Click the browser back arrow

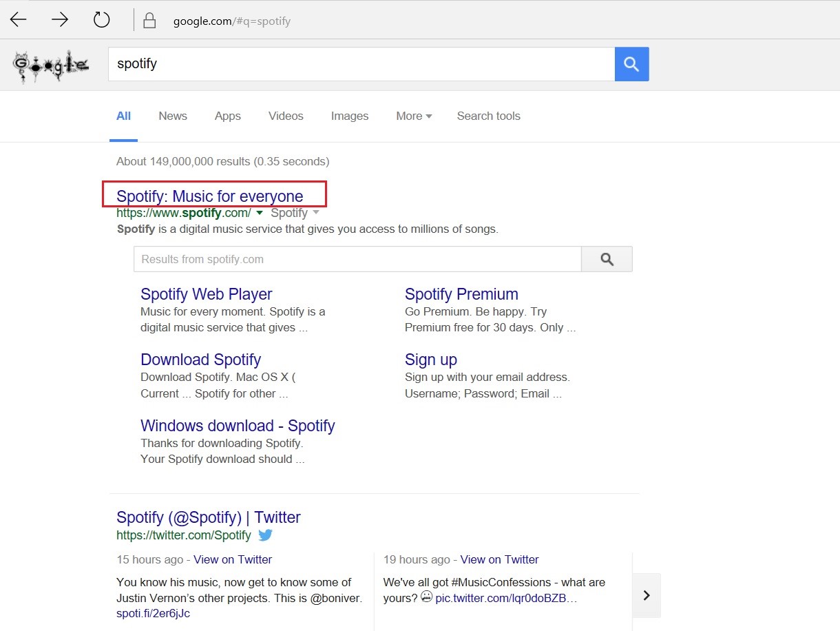click(19, 20)
